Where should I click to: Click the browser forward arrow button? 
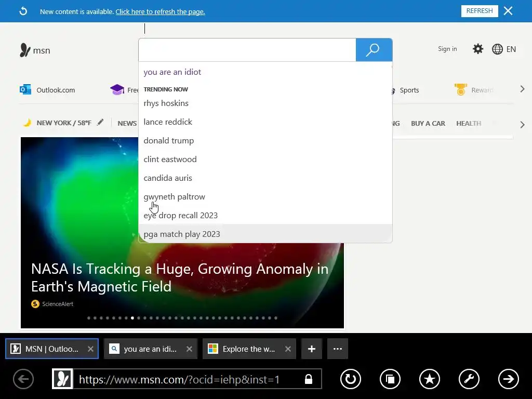point(508,379)
